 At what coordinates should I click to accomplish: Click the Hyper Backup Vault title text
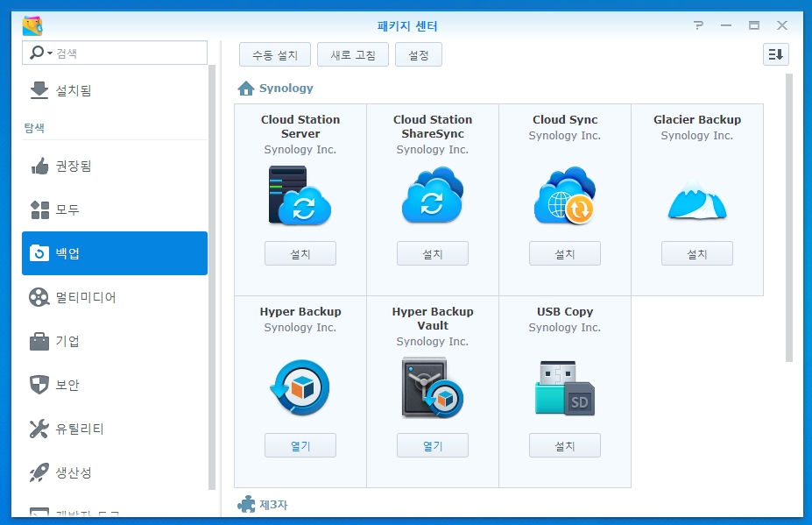[433, 319]
